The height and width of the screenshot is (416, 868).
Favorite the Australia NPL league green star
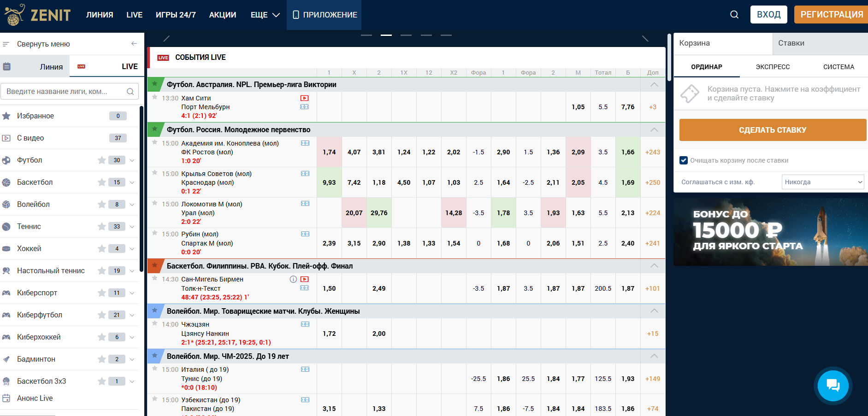155,84
